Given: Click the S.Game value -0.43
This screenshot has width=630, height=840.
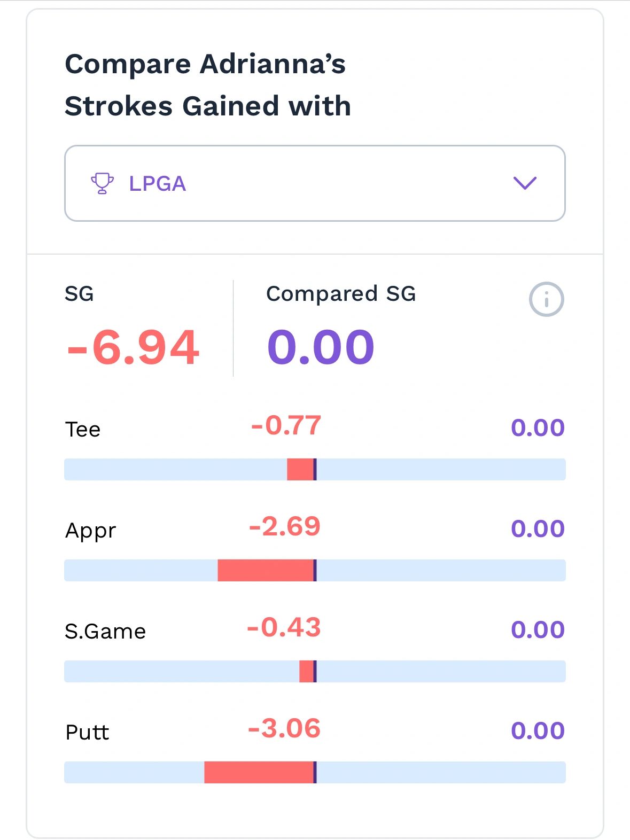Looking at the screenshot, I should pos(284,628).
